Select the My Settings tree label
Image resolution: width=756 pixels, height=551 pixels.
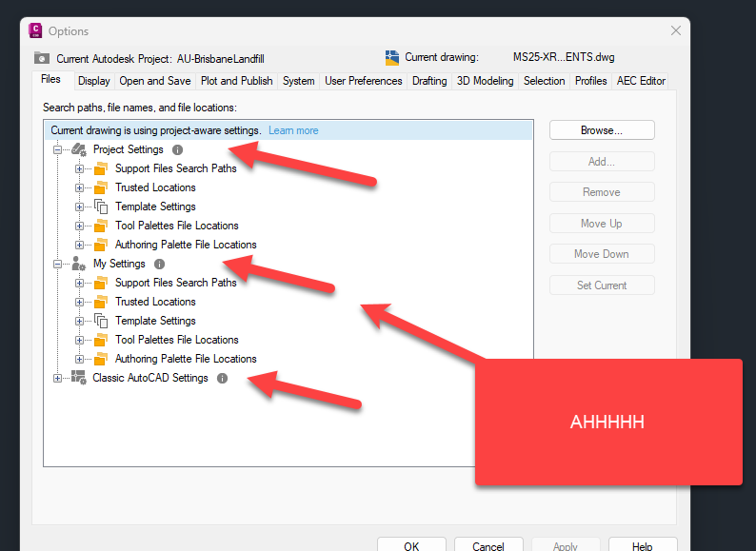[119, 265]
